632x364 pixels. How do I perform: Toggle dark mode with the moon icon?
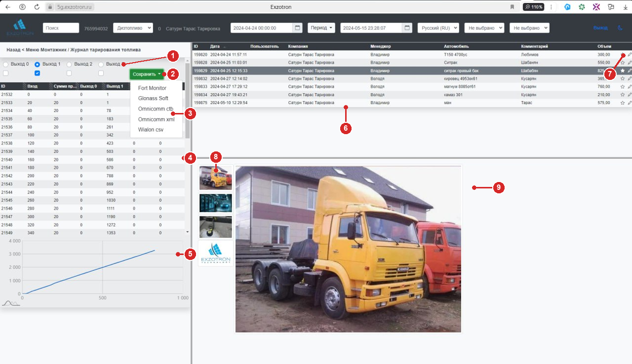(x=620, y=28)
